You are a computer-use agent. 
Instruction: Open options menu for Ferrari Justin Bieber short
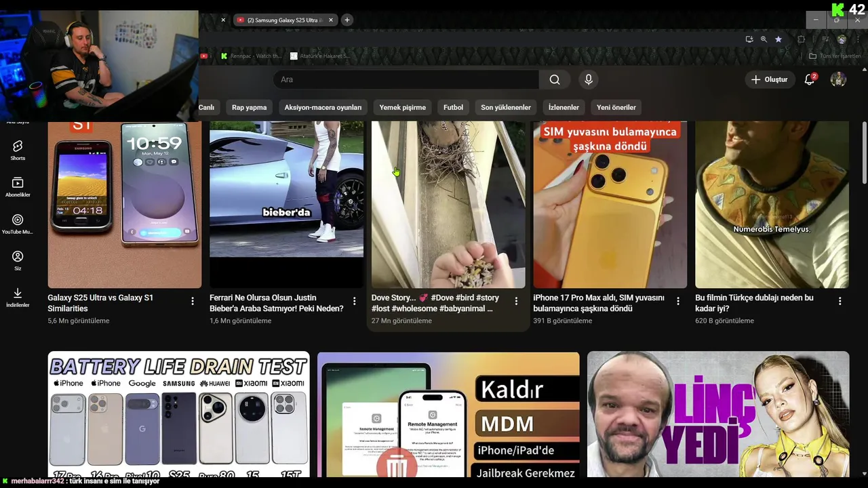pyautogui.click(x=354, y=301)
